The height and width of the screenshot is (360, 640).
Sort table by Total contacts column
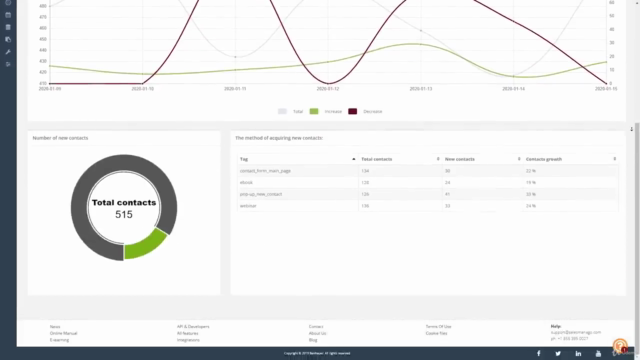[x=438, y=159]
